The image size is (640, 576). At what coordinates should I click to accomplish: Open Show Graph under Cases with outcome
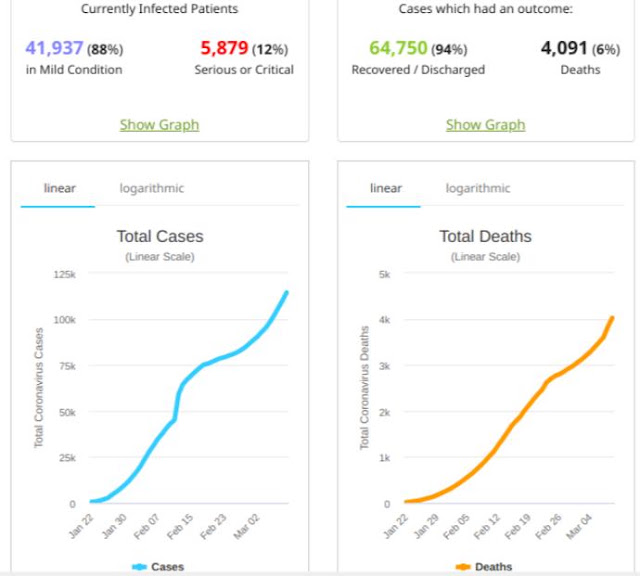point(485,125)
